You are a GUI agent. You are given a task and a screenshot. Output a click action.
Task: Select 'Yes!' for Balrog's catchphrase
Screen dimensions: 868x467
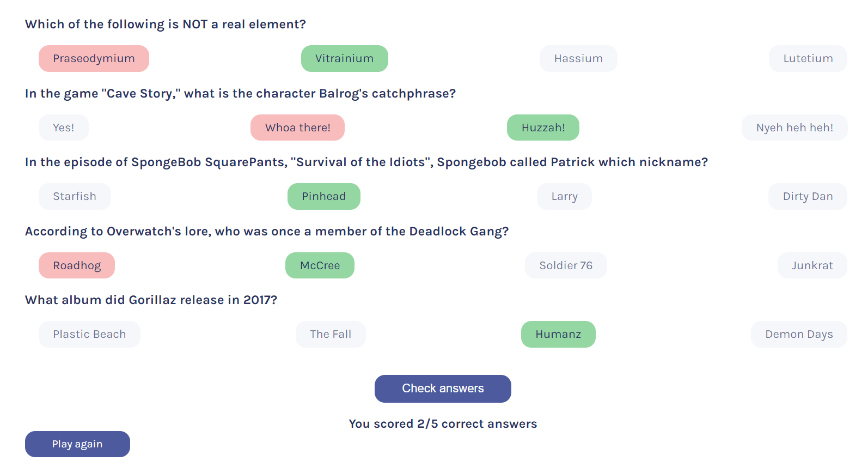click(x=63, y=127)
